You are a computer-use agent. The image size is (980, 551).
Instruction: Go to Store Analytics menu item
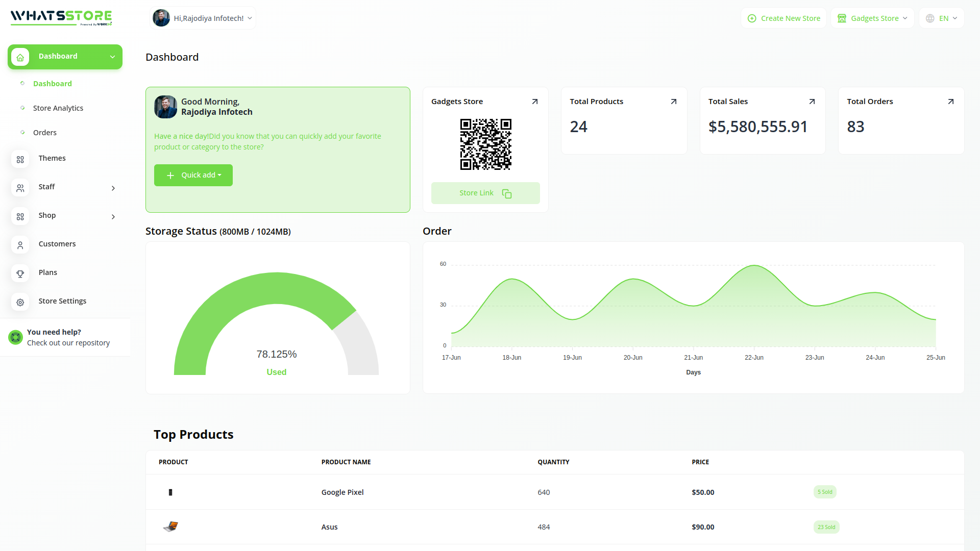pos(58,108)
